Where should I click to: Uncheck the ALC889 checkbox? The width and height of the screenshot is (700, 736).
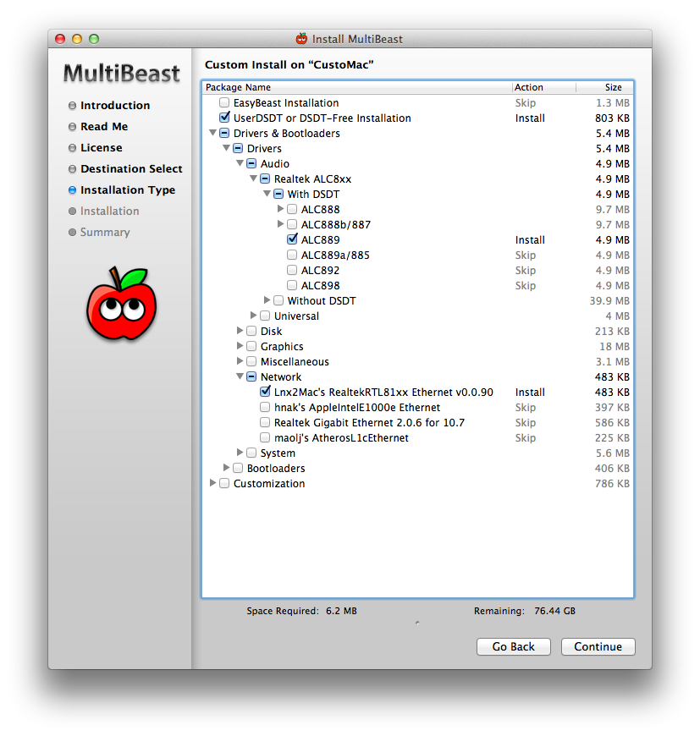pyautogui.click(x=292, y=239)
